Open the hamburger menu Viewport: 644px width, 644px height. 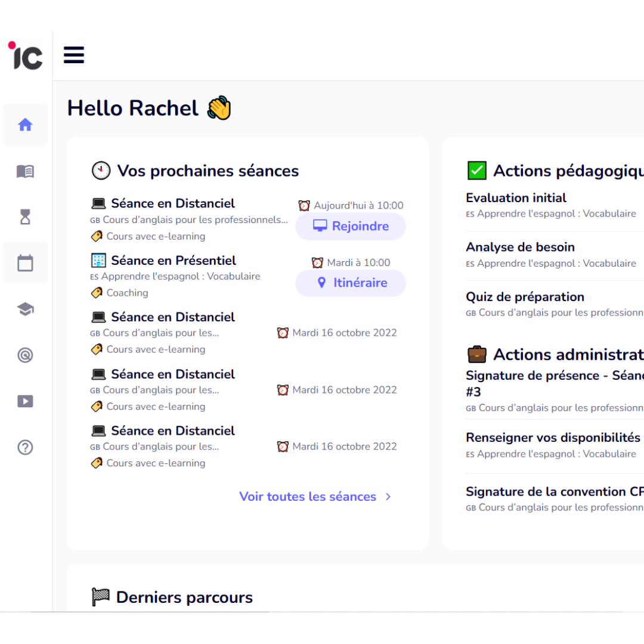[74, 55]
